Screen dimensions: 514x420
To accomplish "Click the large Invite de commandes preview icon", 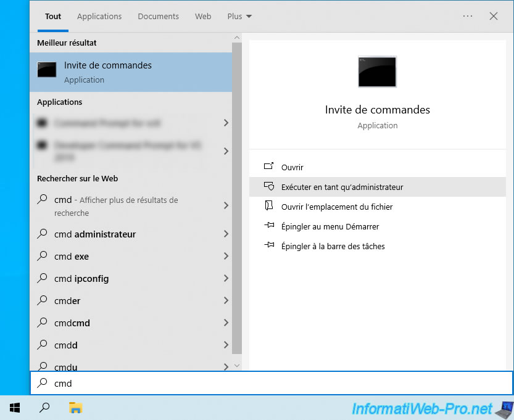I will click(x=377, y=72).
